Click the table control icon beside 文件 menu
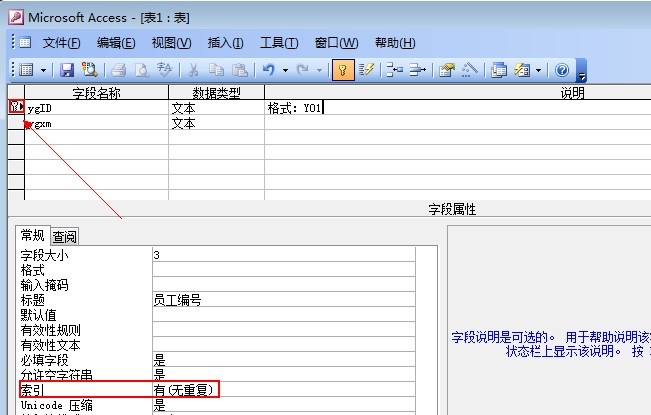The image size is (651, 415). tap(25, 42)
